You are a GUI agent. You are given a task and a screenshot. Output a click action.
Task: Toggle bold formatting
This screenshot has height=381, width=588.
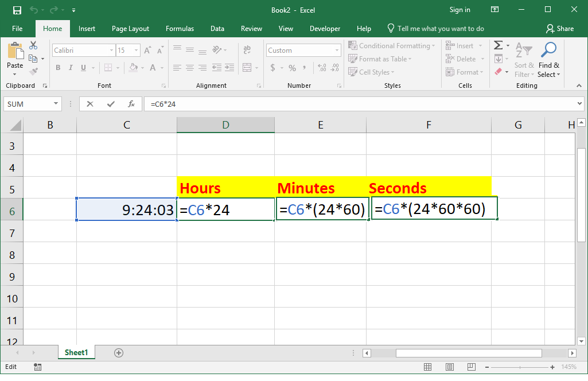(57, 68)
